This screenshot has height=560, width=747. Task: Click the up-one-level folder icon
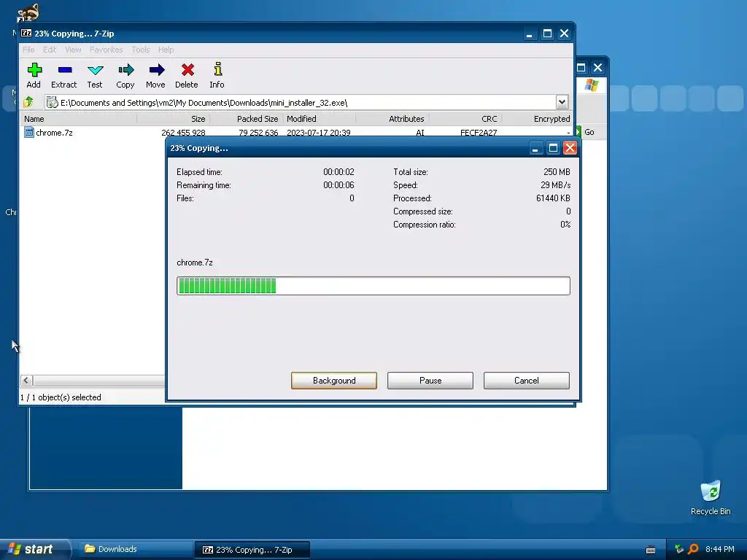coord(28,101)
